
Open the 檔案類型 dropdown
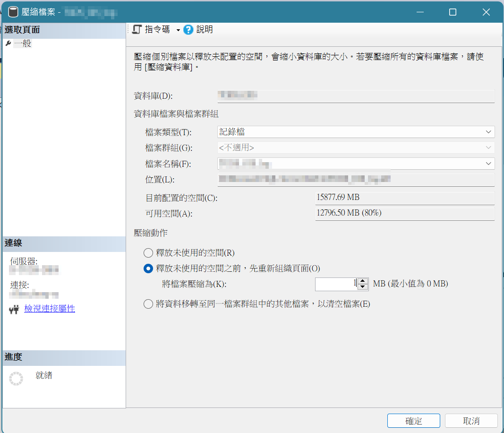coord(488,132)
